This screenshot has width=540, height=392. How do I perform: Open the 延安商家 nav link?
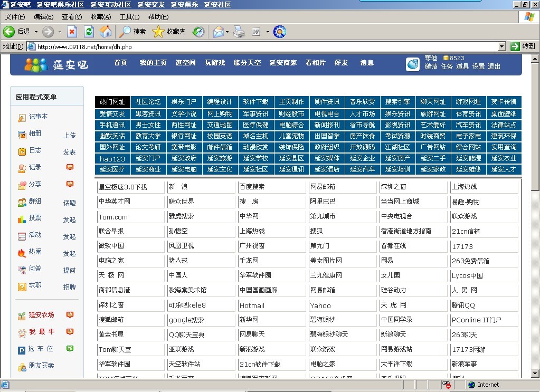pos(283,63)
